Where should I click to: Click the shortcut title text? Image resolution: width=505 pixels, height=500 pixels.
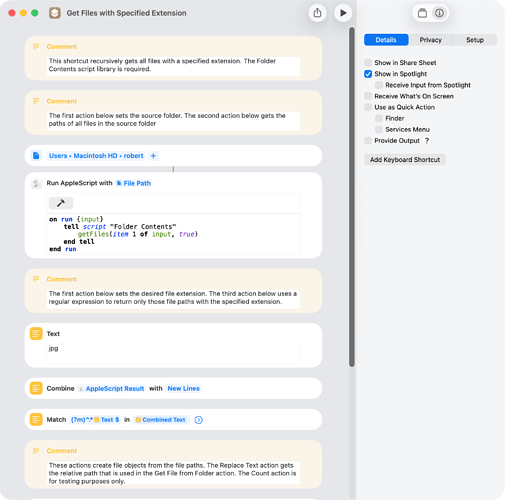[x=126, y=13]
